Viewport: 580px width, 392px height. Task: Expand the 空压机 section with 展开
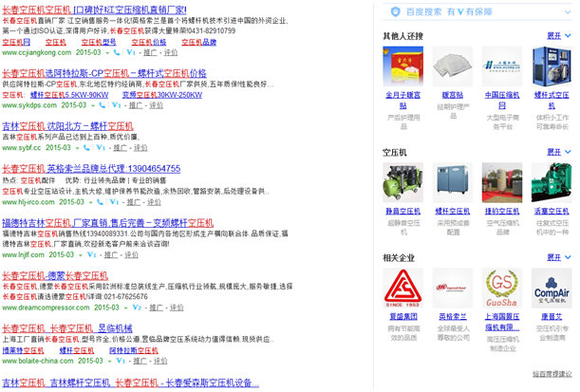point(558,152)
